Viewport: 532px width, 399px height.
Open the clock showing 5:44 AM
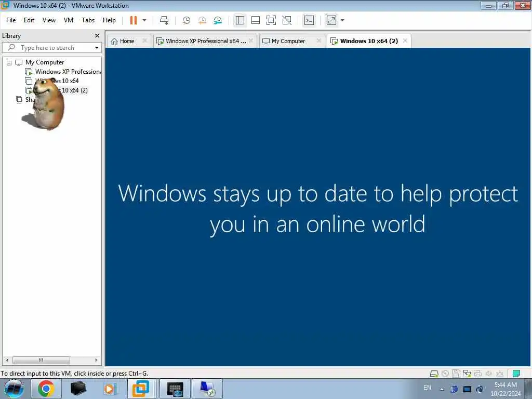(506, 389)
